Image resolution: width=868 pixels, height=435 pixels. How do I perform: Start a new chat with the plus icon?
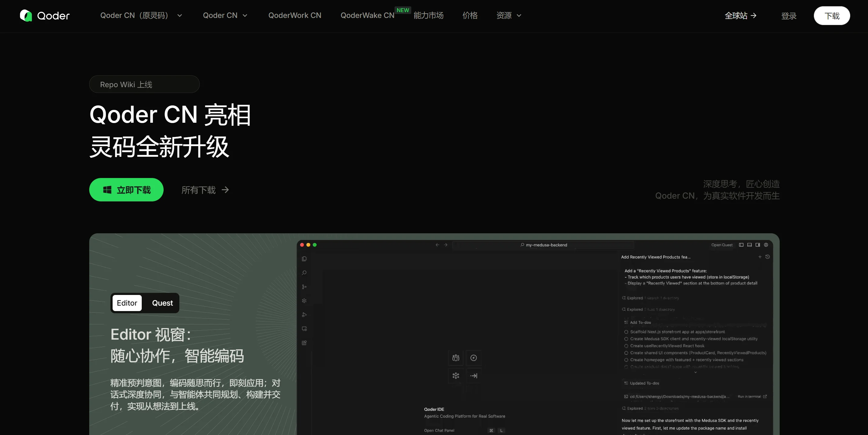(x=760, y=257)
